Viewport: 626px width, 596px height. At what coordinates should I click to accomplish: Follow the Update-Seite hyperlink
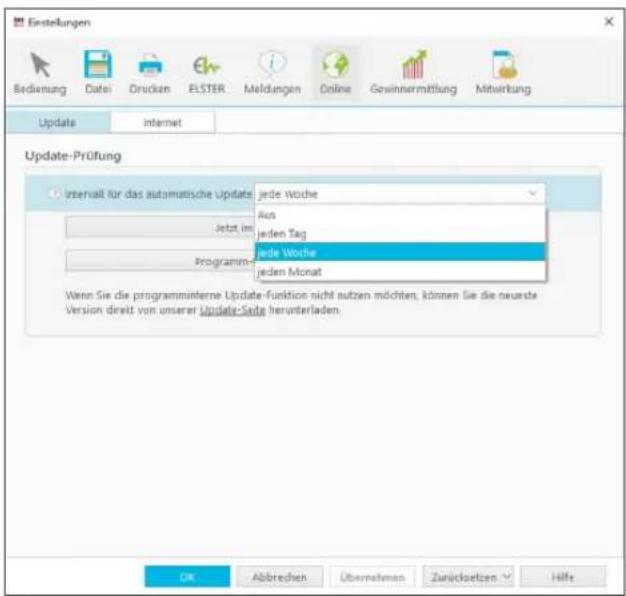click(232, 310)
